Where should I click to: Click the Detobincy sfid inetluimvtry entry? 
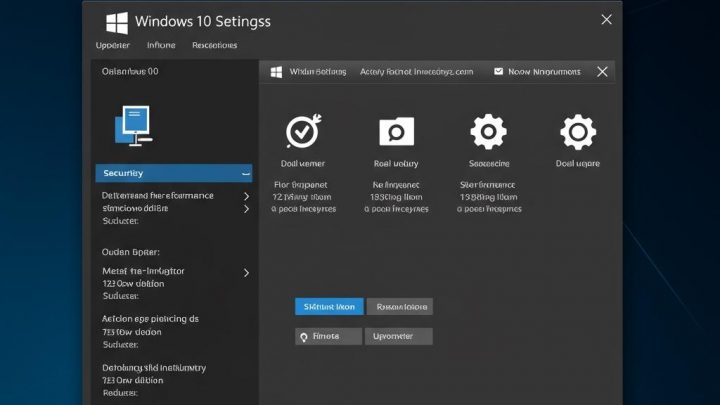coord(154,368)
